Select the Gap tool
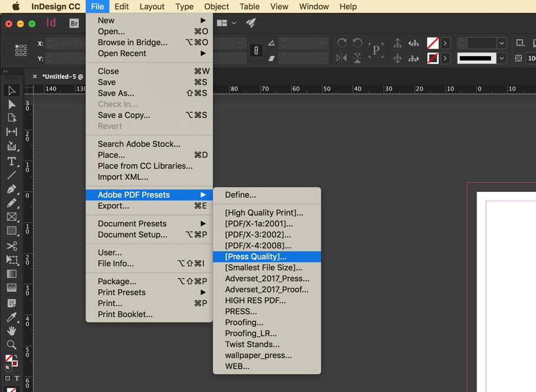 pos(12,132)
